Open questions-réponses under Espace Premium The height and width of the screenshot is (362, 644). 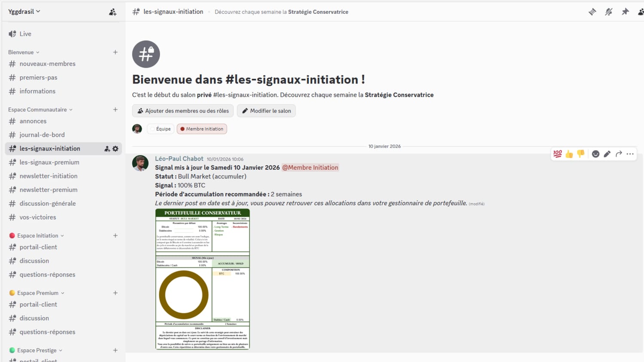pos(63,332)
